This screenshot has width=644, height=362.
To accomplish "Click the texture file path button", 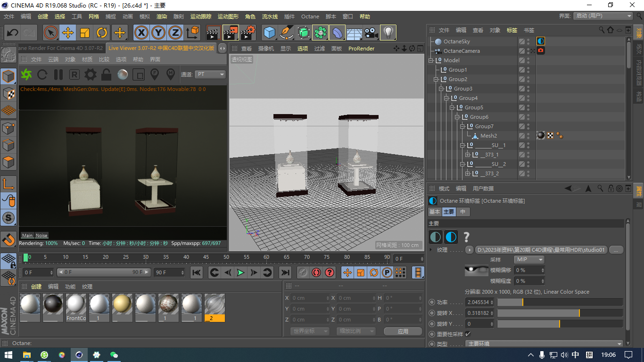I will [x=542, y=250].
